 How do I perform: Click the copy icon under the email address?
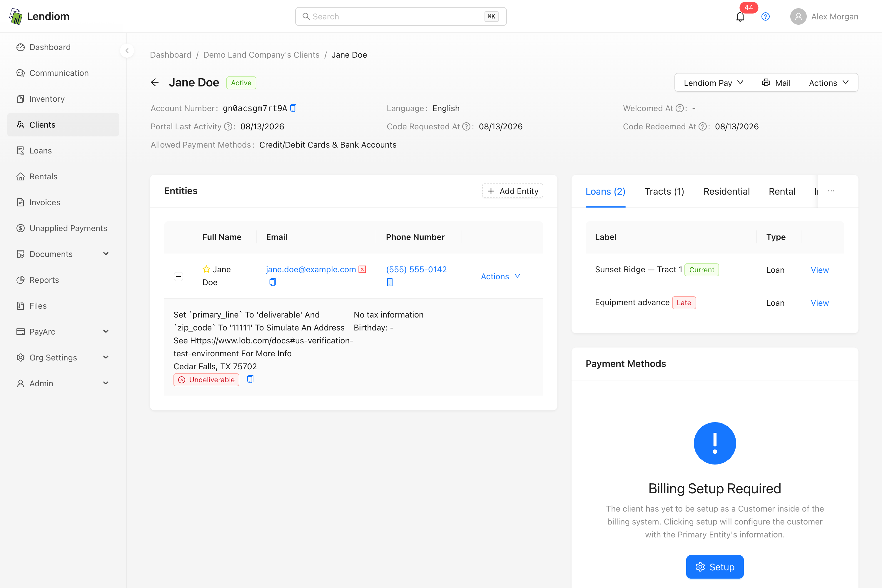[x=273, y=282]
